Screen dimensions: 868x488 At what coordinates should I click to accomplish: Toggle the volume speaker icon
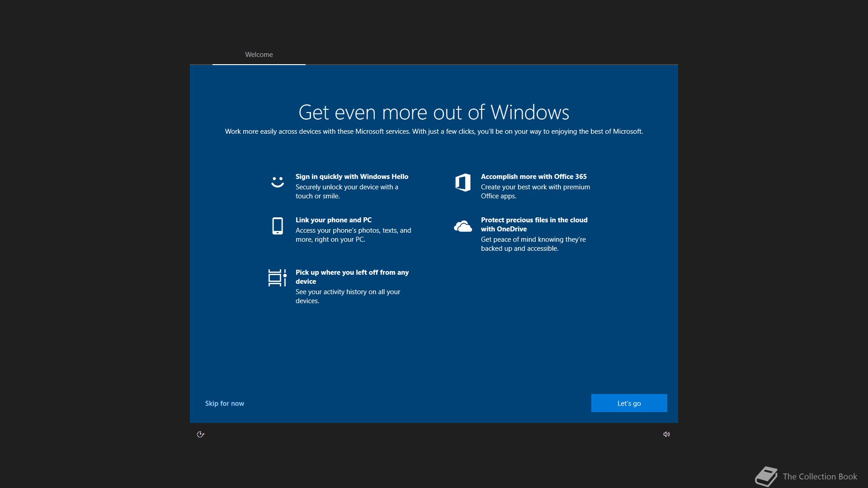[666, 434]
